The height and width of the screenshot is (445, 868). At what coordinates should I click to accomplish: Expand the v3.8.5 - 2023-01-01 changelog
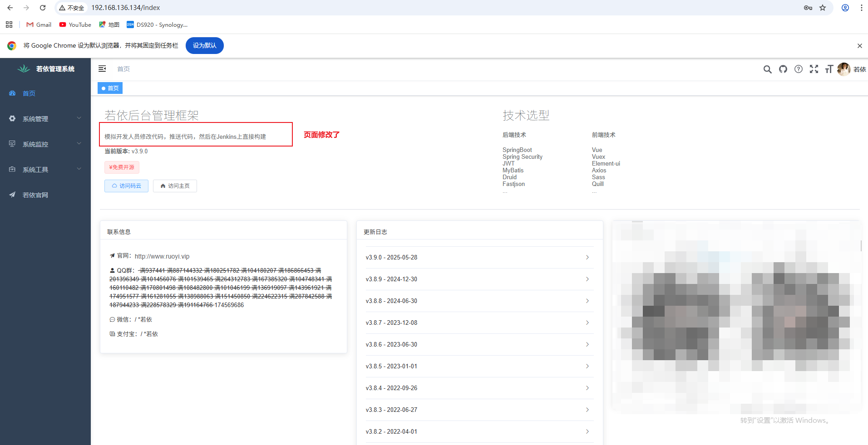[479, 366]
